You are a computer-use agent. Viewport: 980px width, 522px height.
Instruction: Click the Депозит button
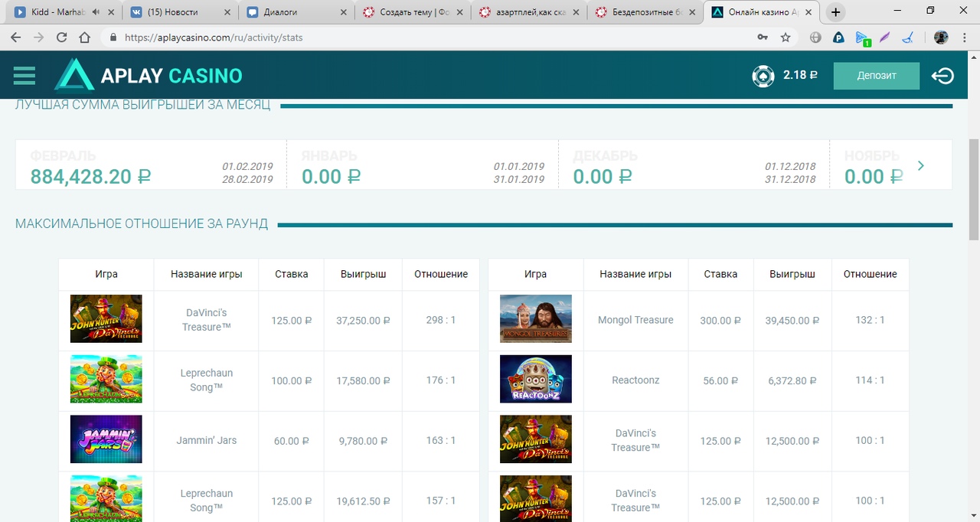pos(877,76)
